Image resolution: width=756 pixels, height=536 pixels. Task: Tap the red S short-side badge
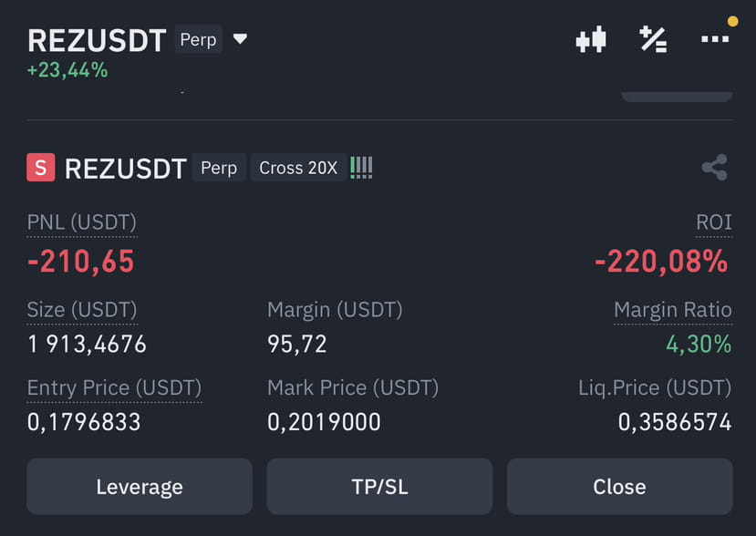41,168
